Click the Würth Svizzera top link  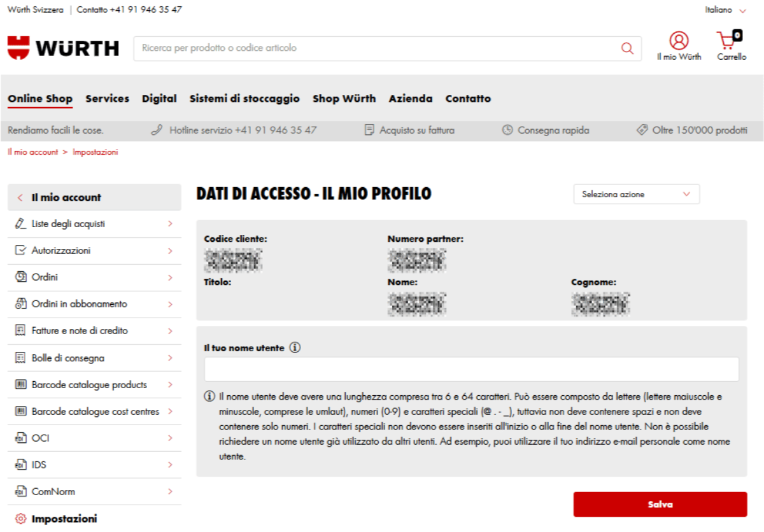(x=36, y=10)
